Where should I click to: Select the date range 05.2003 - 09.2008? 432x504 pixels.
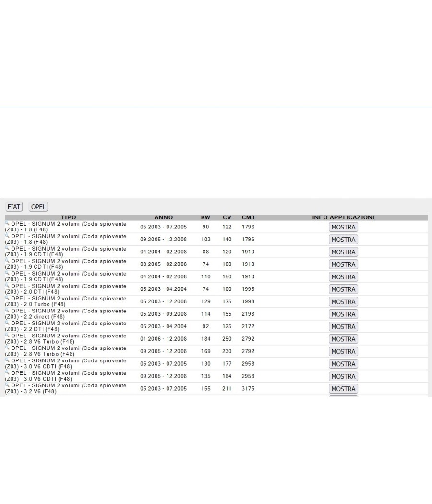[x=163, y=314]
